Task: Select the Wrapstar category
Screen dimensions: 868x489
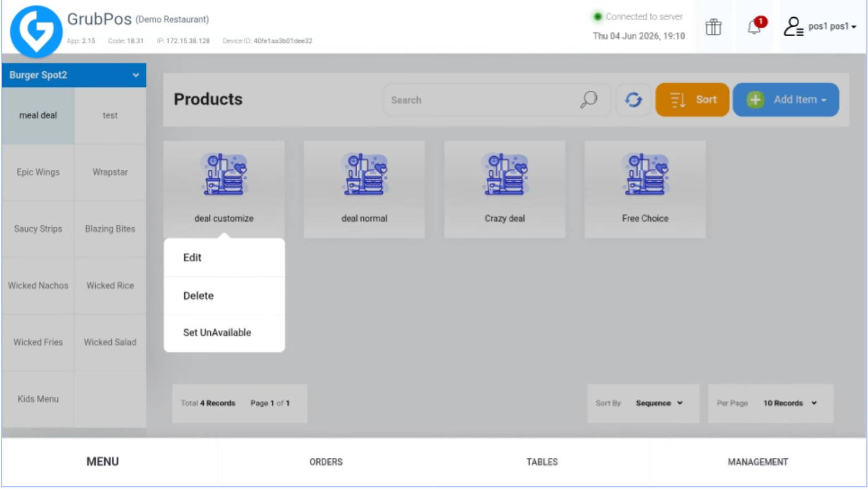Action: tap(110, 173)
